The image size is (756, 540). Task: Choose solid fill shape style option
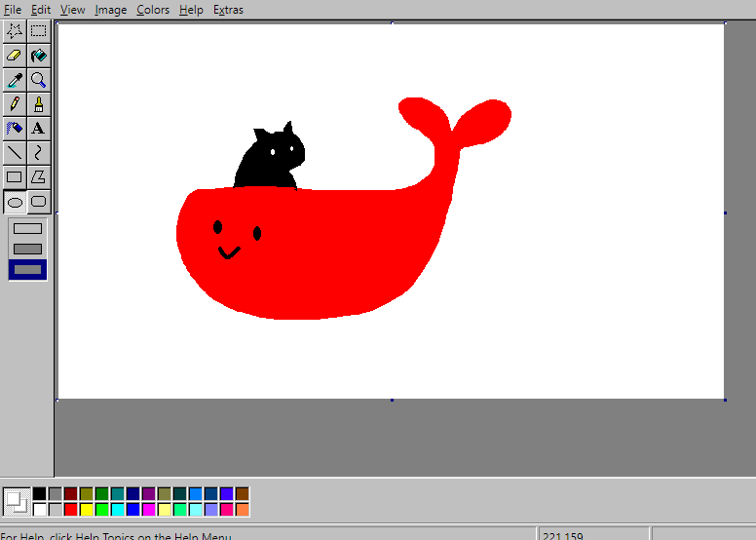[27, 270]
